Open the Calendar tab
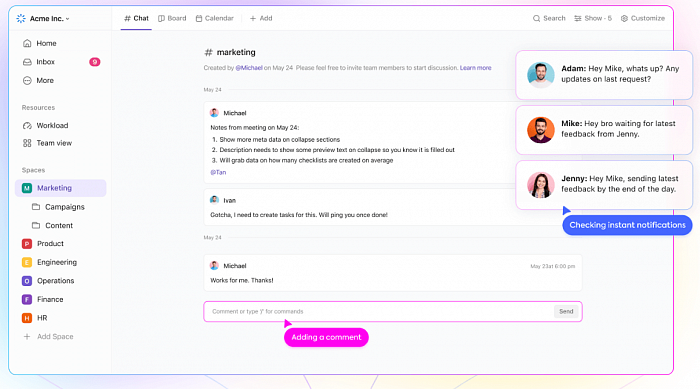This screenshot has width=700, height=389. point(215,18)
